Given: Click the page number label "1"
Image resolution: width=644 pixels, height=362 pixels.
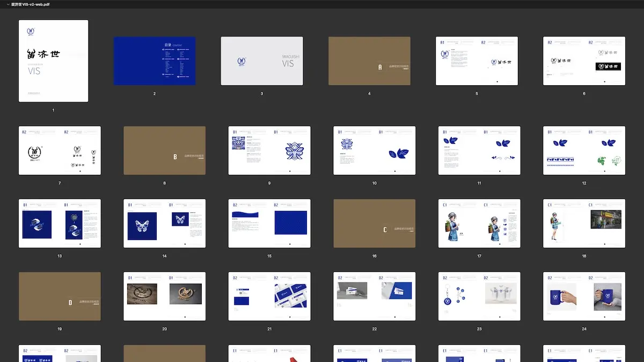Looking at the screenshot, I should pyautogui.click(x=54, y=110).
